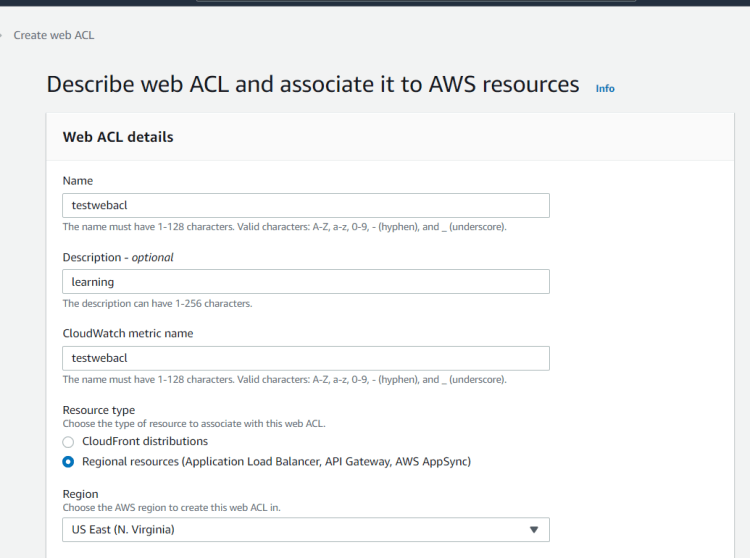Viewport: 750px width, 558px height.
Task: Click the Web ACL details panel header
Action: click(118, 137)
